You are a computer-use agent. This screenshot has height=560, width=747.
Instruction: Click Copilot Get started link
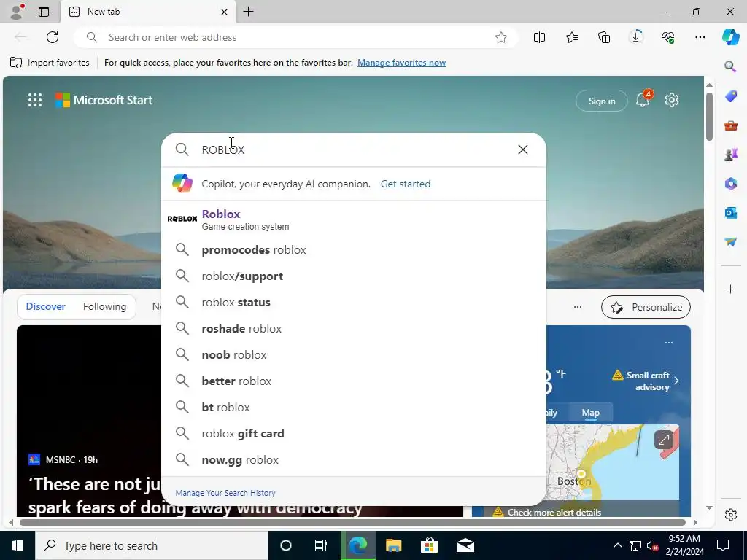406,184
